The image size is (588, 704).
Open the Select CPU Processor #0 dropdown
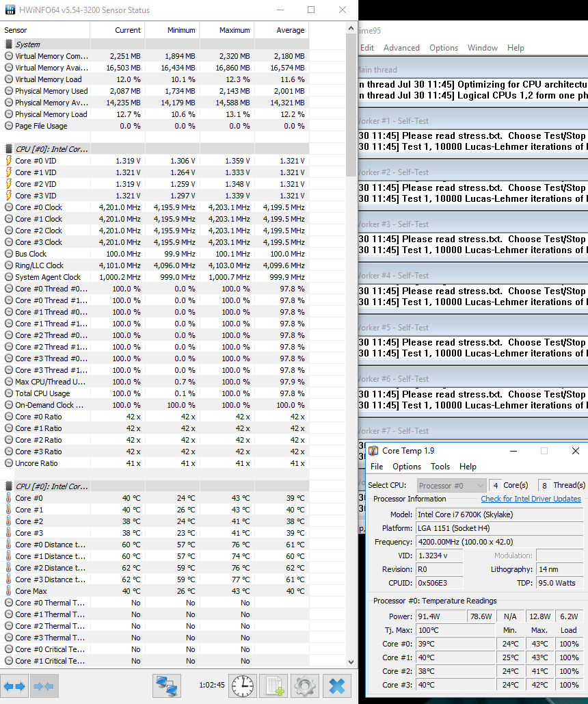point(451,485)
